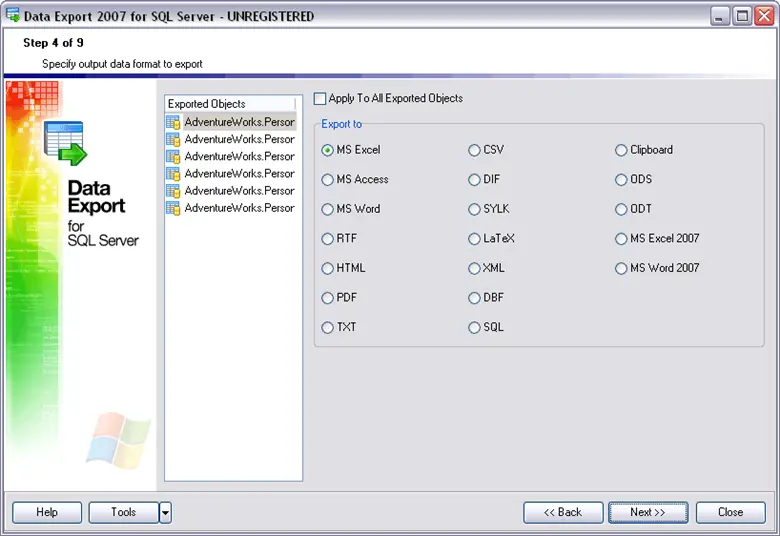Proceed with the Next >> button
Viewport: 780px width, 536px height.
point(648,512)
